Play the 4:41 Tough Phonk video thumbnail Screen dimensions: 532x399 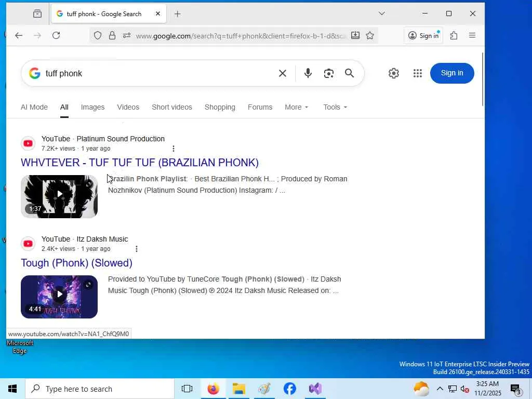pyautogui.click(x=59, y=297)
